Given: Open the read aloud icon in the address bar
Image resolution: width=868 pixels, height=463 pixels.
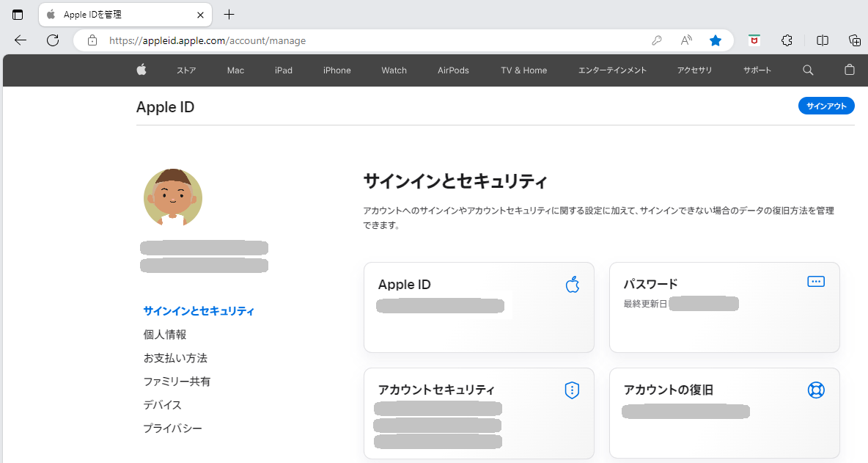Looking at the screenshot, I should click(686, 40).
